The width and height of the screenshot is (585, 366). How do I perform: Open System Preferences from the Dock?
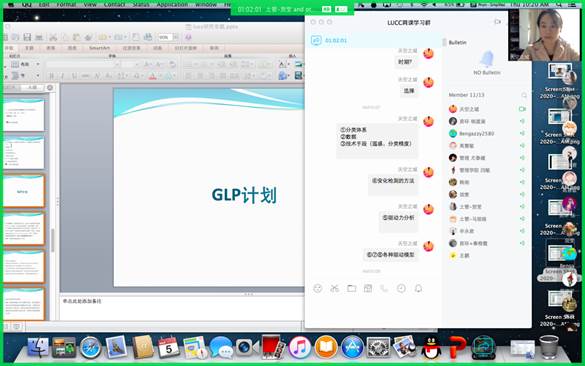[x=378, y=347]
